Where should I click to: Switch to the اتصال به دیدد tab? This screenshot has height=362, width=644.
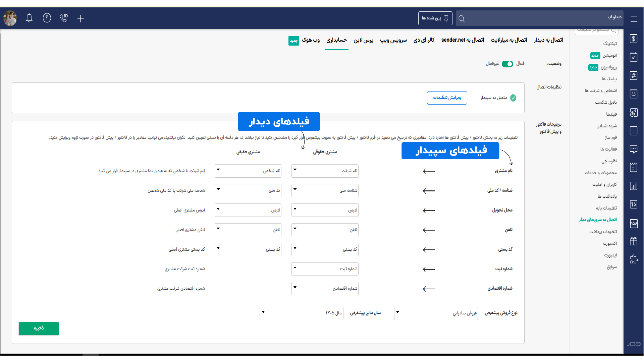548,40
